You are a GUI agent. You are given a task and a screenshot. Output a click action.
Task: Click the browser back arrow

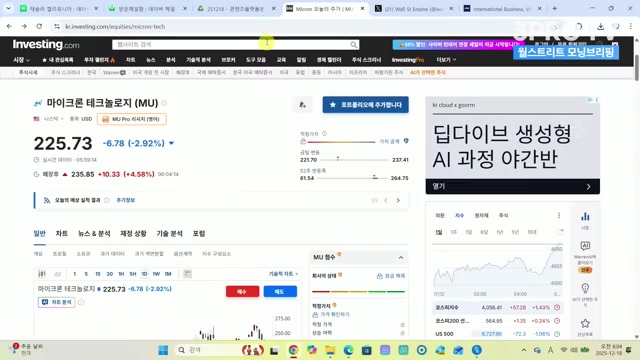[9, 26]
